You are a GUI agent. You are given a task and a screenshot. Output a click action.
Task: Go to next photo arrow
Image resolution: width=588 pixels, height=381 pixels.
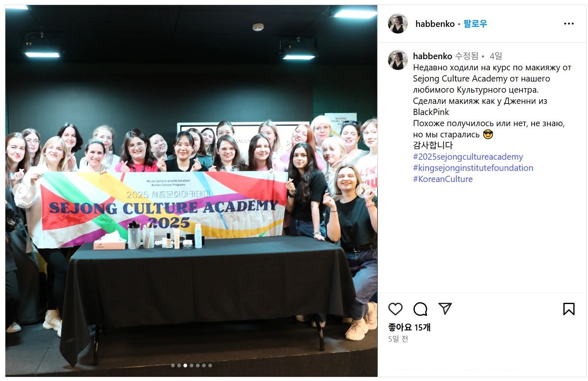363,191
